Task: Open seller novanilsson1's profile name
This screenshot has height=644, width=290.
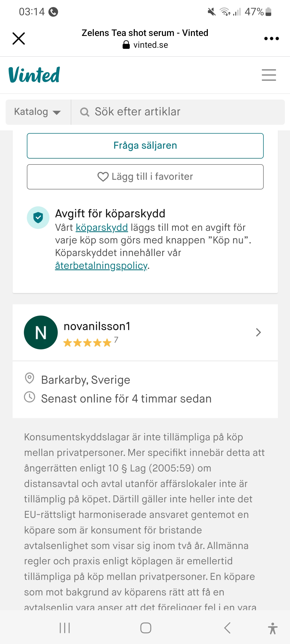Action: [x=97, y=326]
